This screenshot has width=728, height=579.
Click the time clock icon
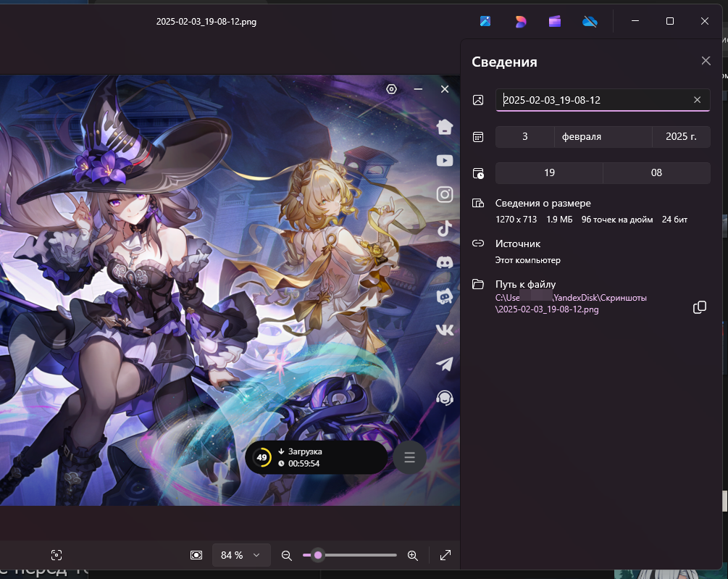[478, 173]
